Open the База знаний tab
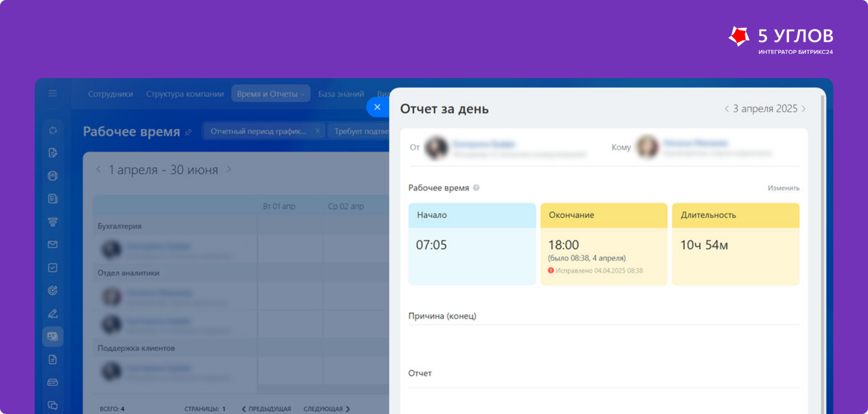The width and height of the screenshot is (868, 414). [x=341, y=94]
